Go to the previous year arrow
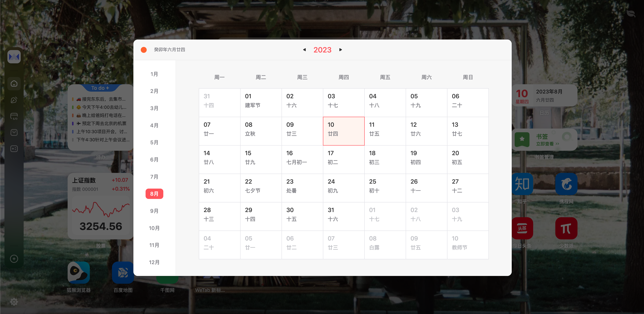The image size is (644, 314). tap(304, 50)
